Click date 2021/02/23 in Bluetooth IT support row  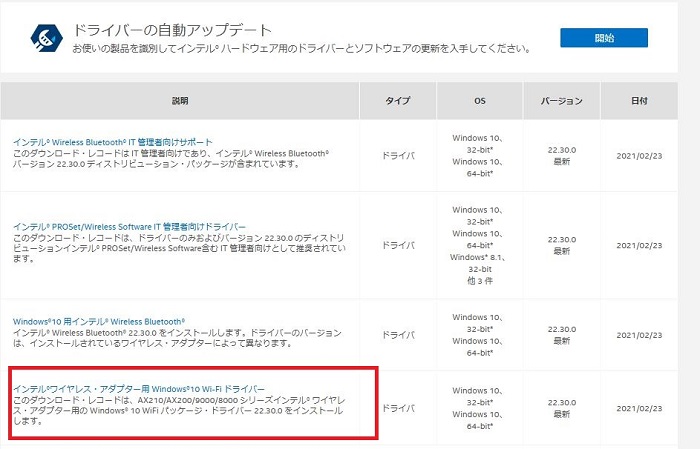(x=639, y=156)
